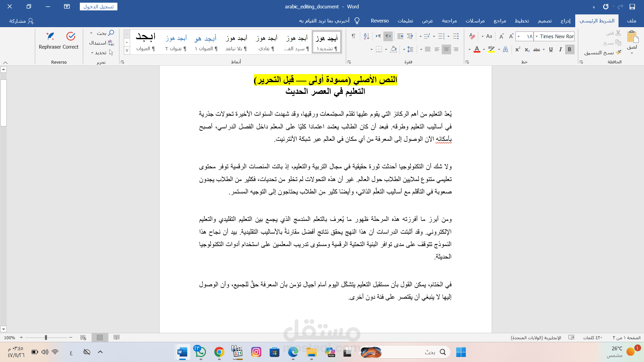
Task: Toggle Superscript formatting
Action: click(x=518, y=49)
